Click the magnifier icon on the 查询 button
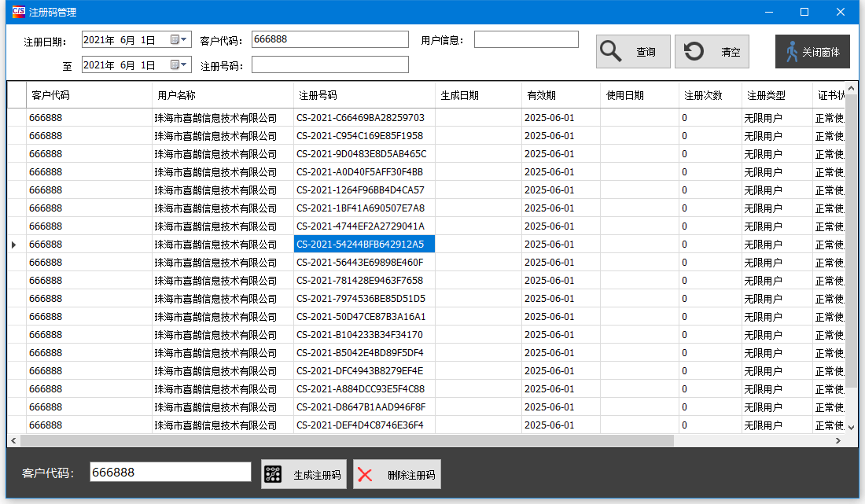The width and height of the screenshot is (865, 504). (x=611, y=52)
